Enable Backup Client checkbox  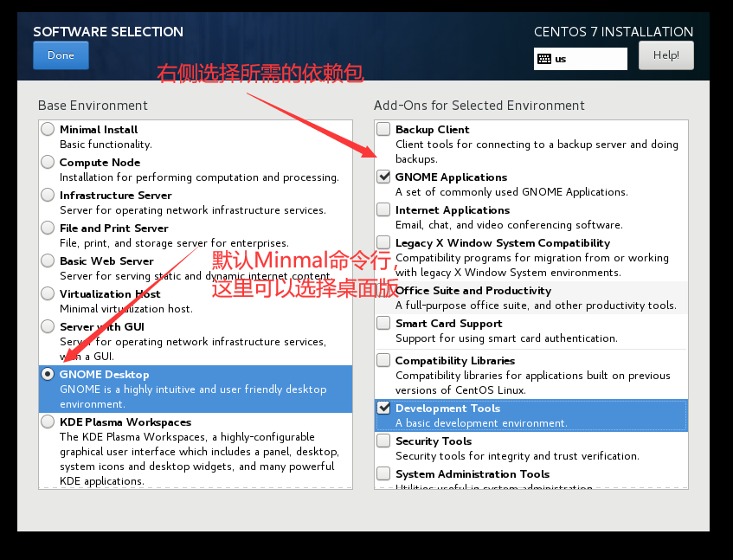coord(383,129)
